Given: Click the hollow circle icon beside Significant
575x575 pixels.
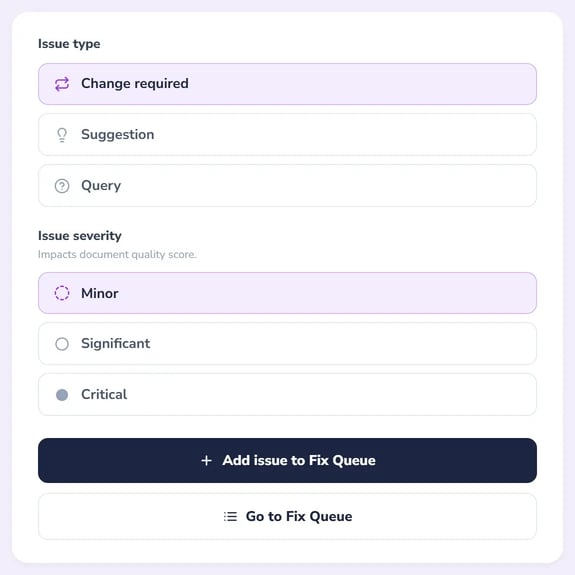Looking at the screenshot, I should 62,344.
